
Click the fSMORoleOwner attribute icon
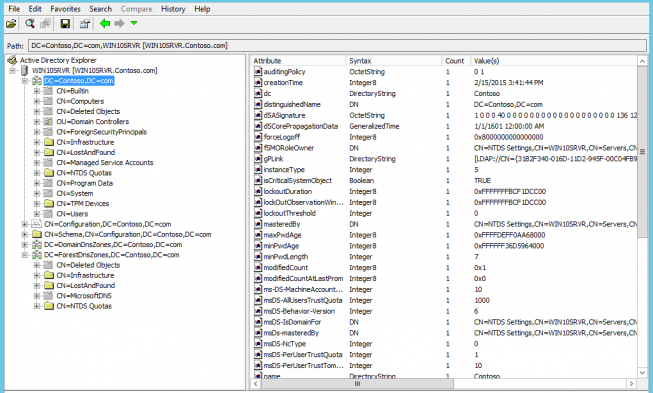point(258,148)
